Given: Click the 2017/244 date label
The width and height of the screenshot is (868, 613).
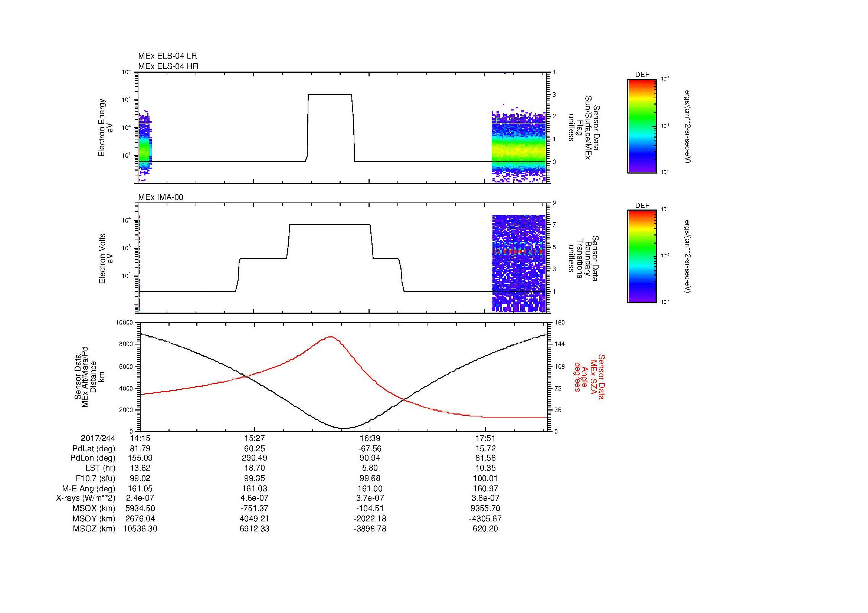Looking at the screenshot, I should coord(98,438).
